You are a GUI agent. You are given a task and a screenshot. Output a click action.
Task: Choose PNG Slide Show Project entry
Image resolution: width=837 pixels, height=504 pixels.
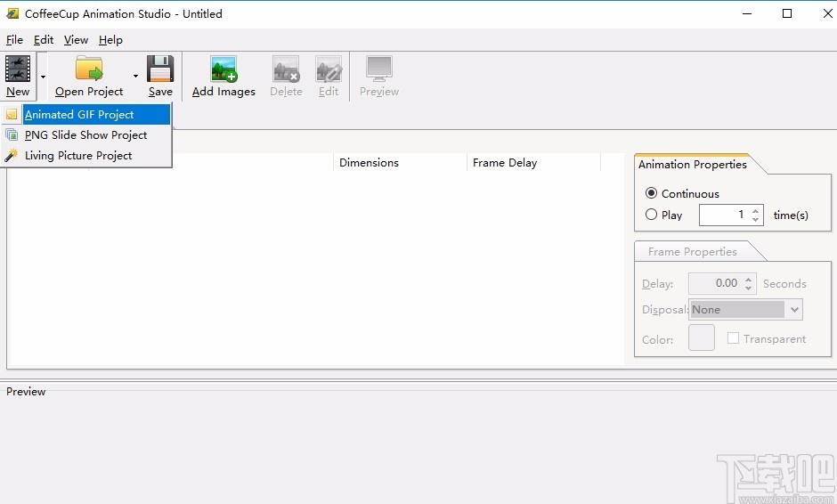coord(86,135)
